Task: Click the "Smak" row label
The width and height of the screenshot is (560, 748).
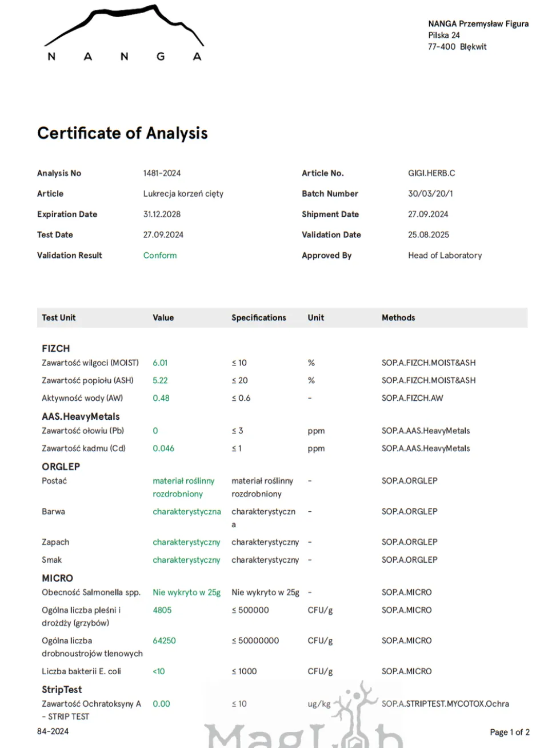Action: [51, 560]
